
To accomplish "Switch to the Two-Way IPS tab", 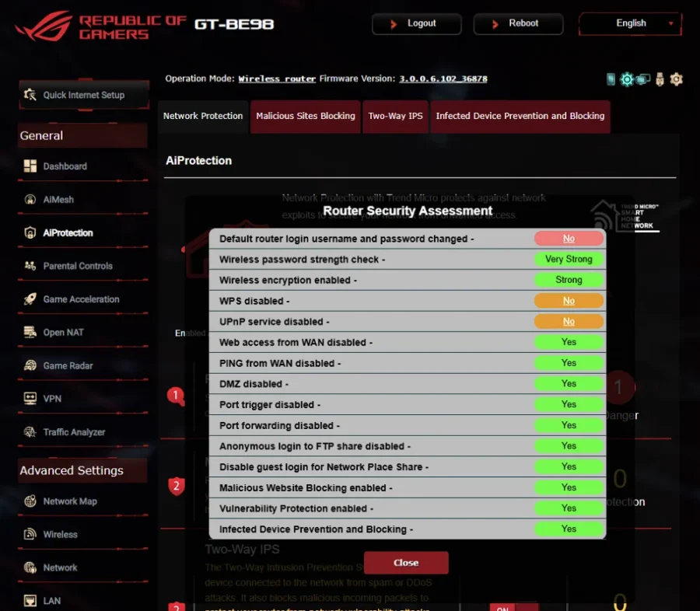I will pos(396,116).
